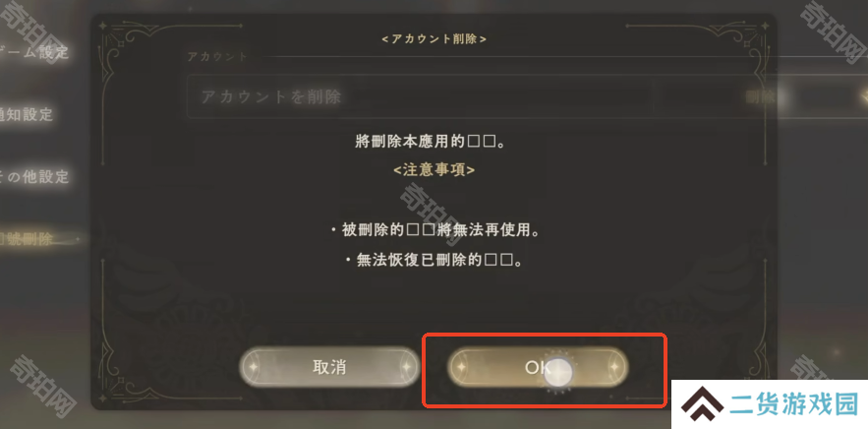Click the right sparkle icon on OK button

coord(614,367)
